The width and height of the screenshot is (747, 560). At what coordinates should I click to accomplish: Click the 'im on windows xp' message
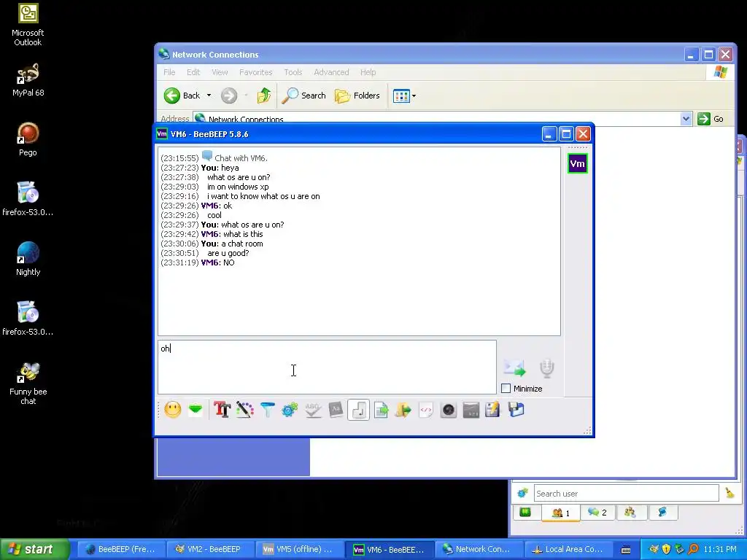238,187
